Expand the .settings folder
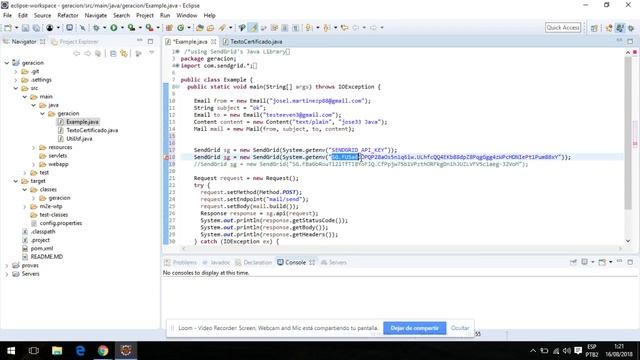640x360 pixels. [x=16, y=80]
